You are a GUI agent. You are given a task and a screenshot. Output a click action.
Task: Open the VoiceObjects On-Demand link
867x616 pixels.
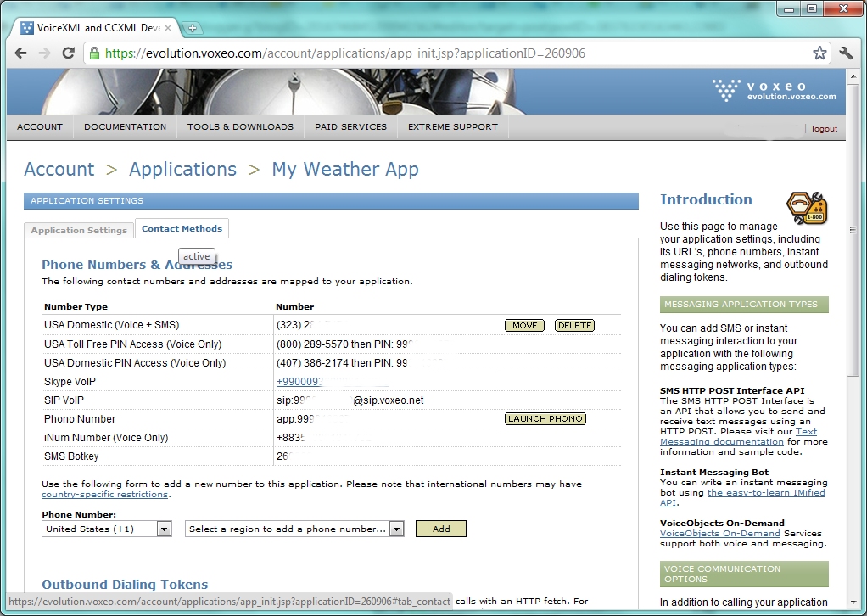(720, 534)
